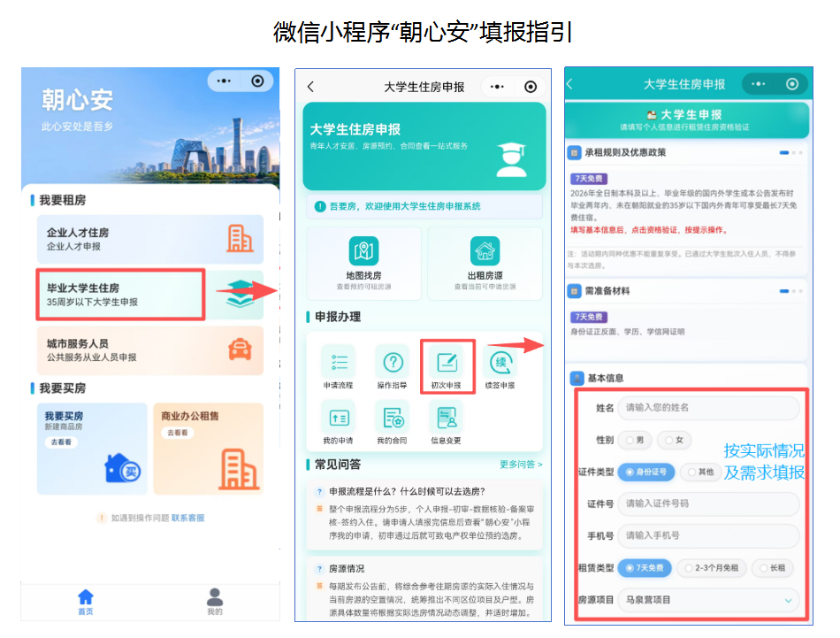
Task: Tap page indicator dots beside 需准备材料
Action: pos(791,291)
